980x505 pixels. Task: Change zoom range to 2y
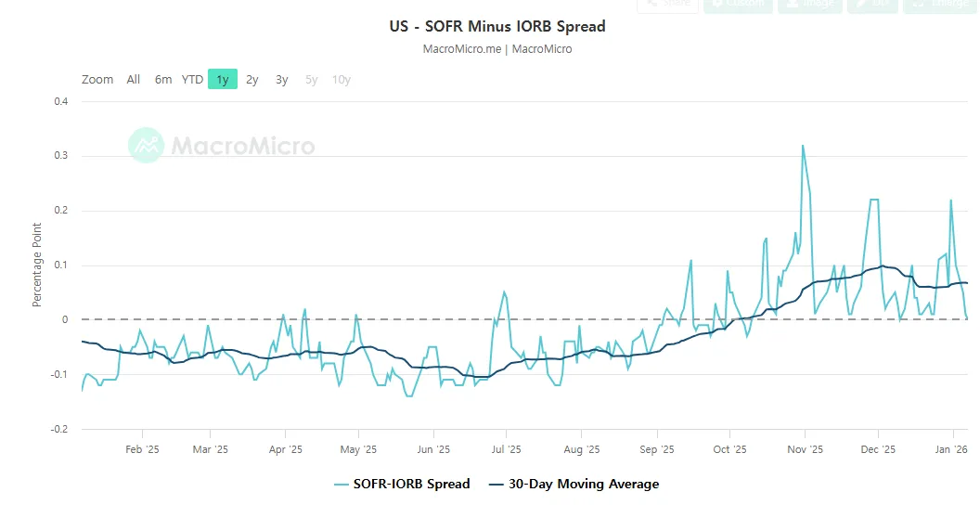click(252, 80)
